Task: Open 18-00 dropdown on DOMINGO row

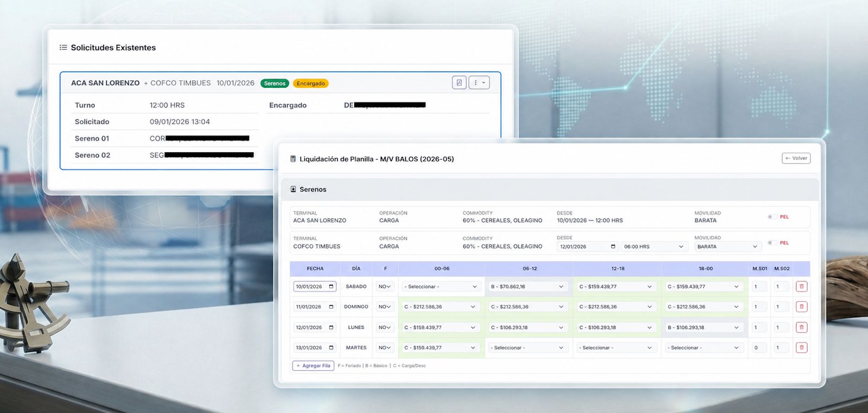Action: click(x=704, y=307)
